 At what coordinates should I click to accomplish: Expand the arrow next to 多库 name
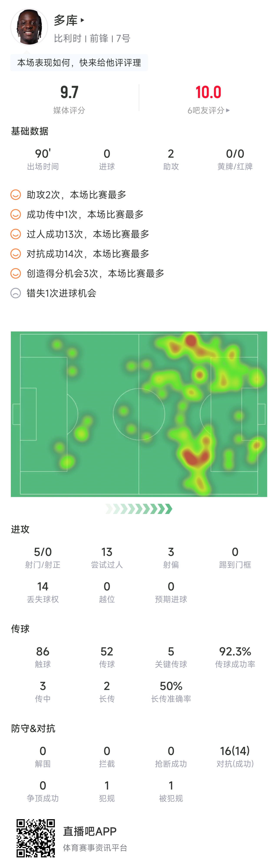tap(83, 20)
